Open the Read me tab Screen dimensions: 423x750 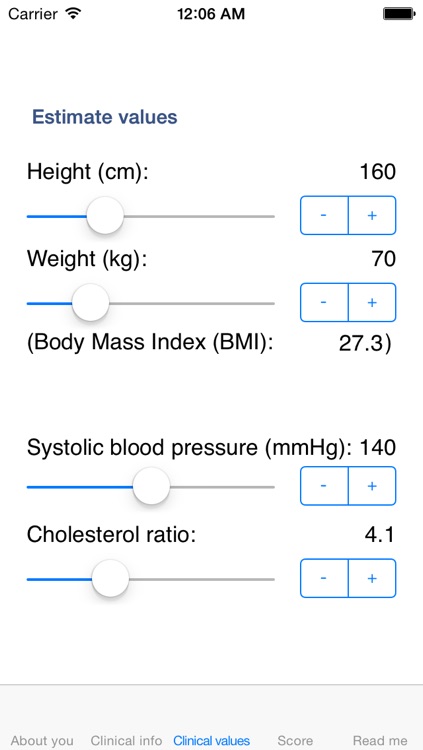[380, 741]
